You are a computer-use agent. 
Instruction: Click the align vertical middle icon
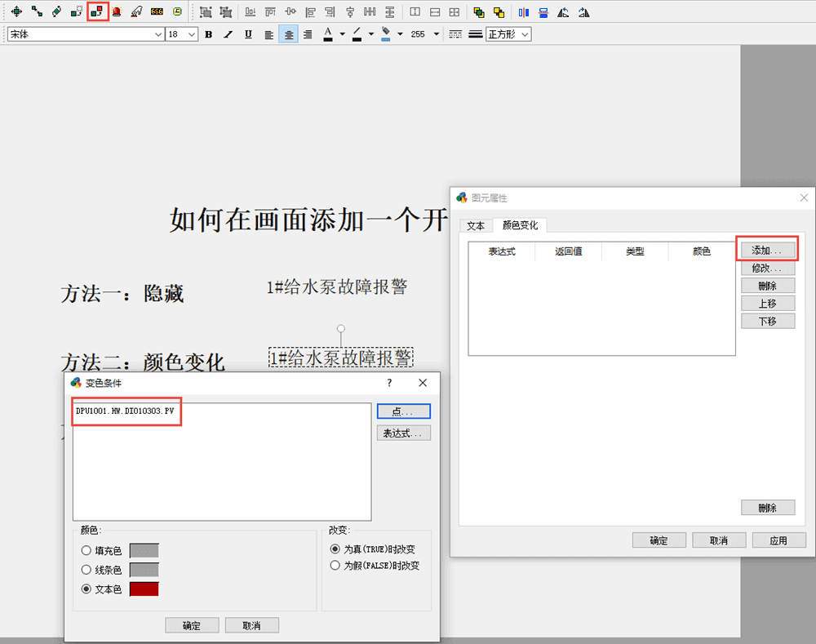[290, 12]
